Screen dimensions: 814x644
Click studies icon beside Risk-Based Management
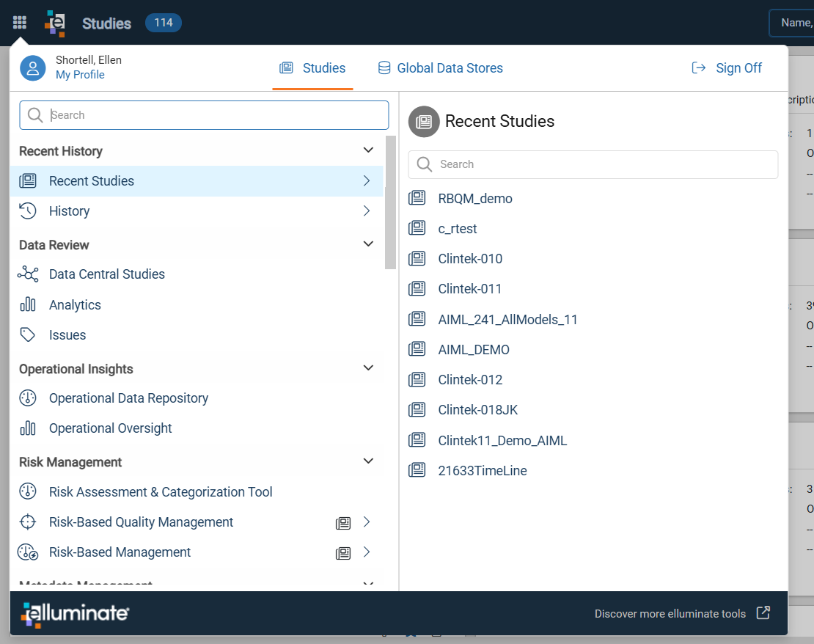(x=343, y=553)
